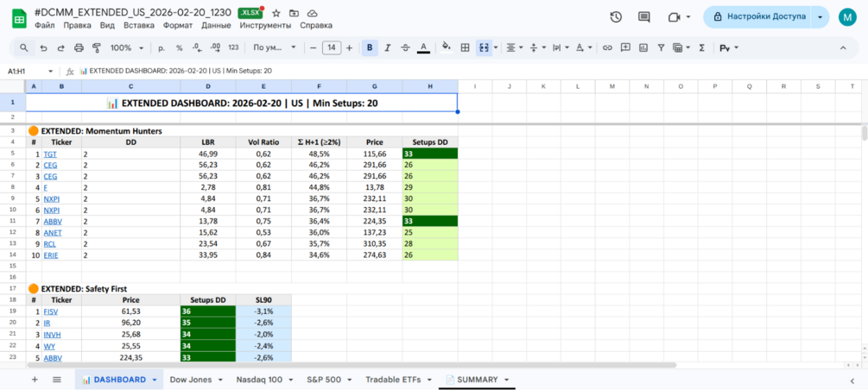Open the account avatar M
Image resolution: width=868 pixels, height=390 pixels.
(x=847, y=17)
